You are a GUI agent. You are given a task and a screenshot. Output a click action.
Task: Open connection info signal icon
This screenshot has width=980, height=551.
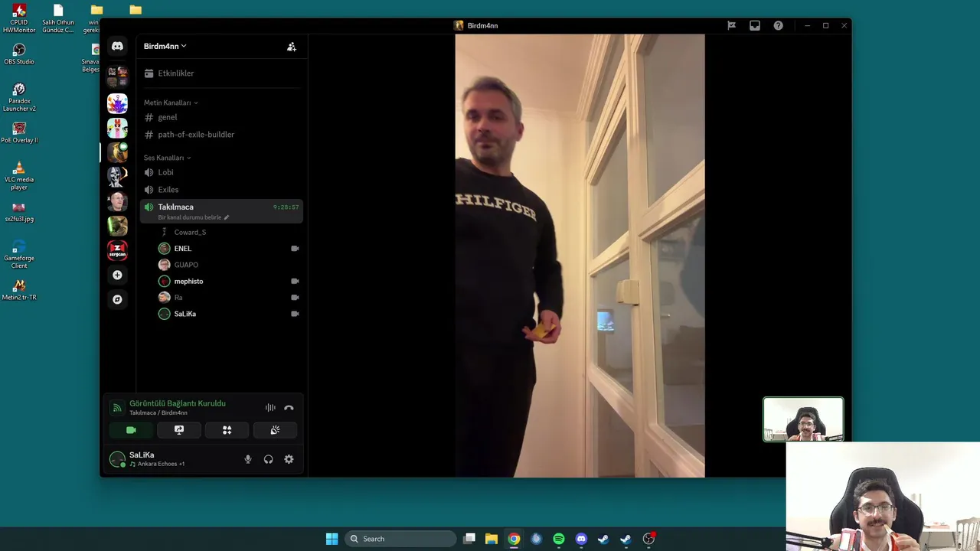117,408
